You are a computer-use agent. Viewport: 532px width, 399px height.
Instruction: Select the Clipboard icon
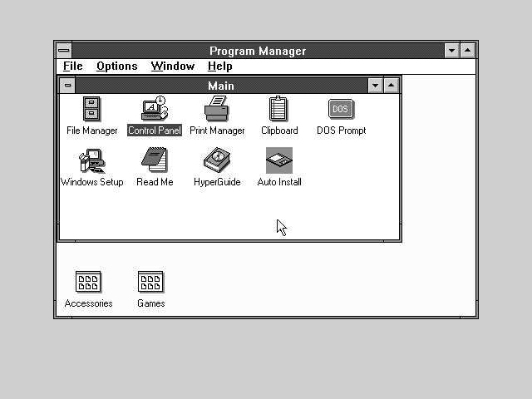278,109
